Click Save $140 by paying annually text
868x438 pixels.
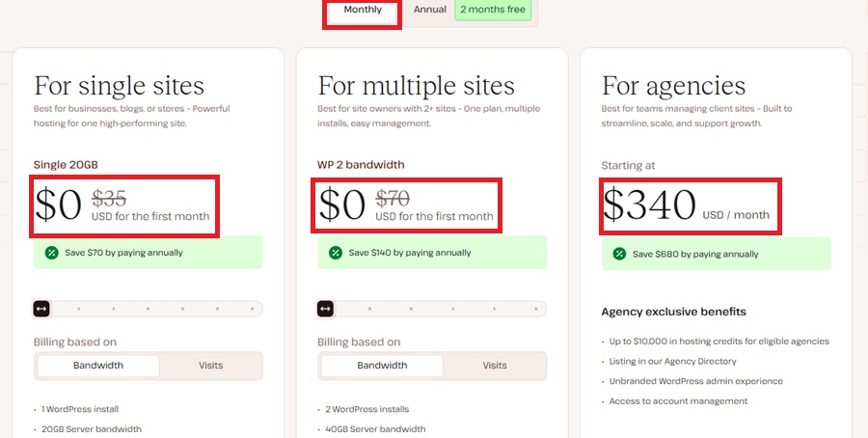[410, 253]
